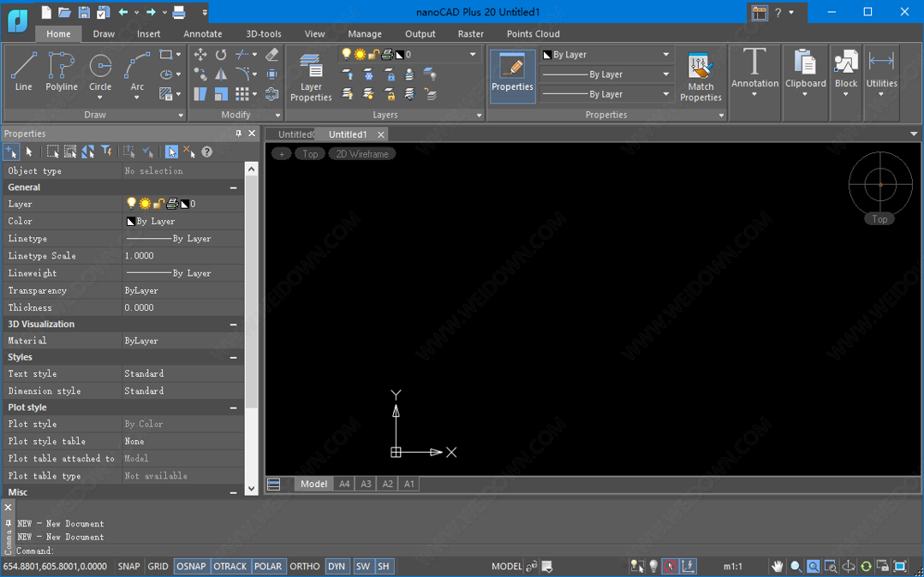Toggle SNAP mode in status bar
This screenshot has width=924, height=577.
click(x=129, y=567)
